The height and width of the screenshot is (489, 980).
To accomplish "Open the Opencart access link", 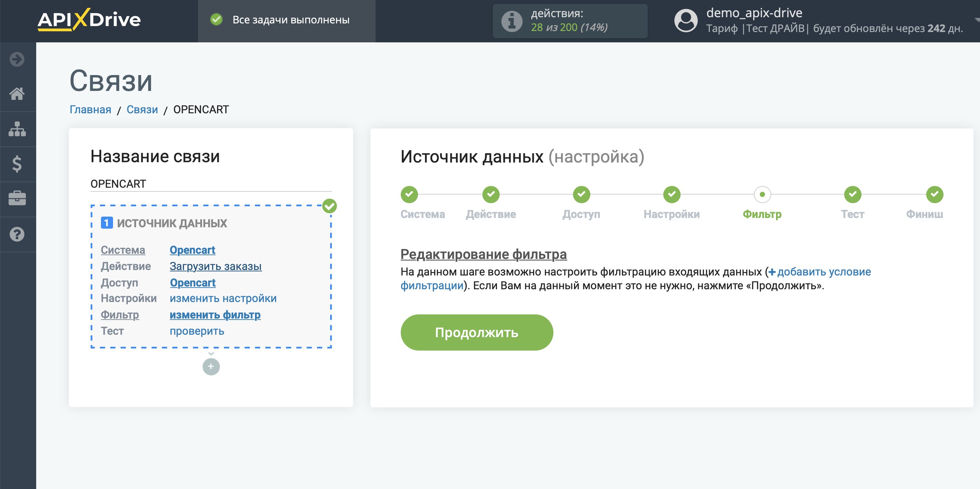I will 193,283.
